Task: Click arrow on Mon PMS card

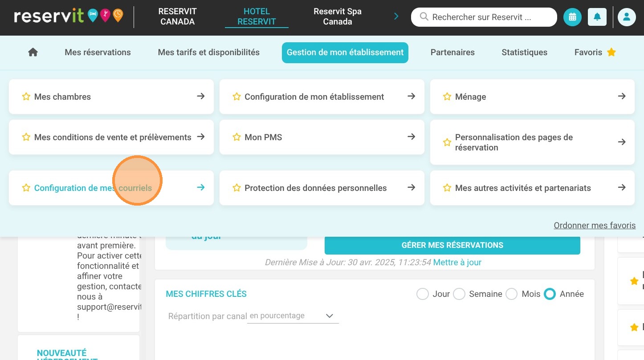Action: 412,137
